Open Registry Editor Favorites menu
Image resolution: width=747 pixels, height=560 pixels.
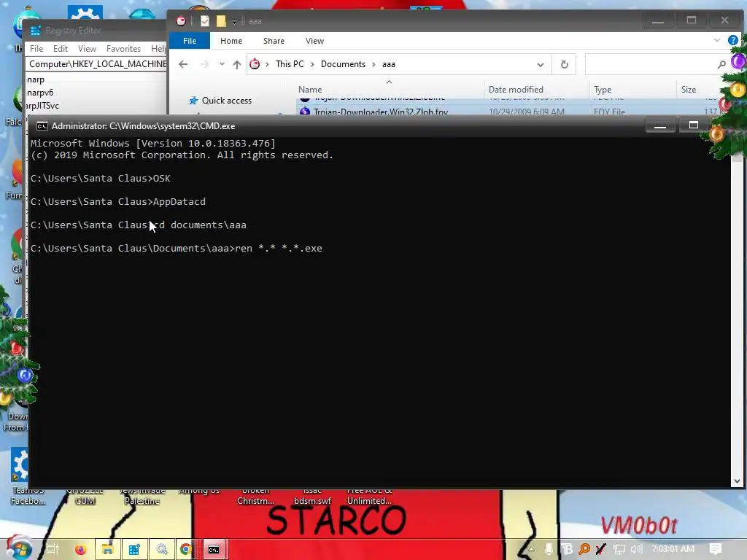pyautogui.click(x=123, y=49)
